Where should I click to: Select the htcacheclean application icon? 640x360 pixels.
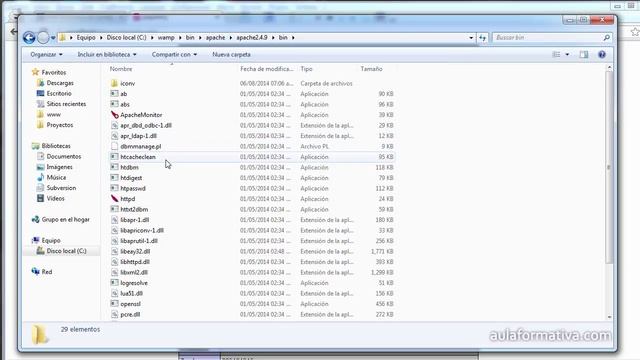pos(114,157)
